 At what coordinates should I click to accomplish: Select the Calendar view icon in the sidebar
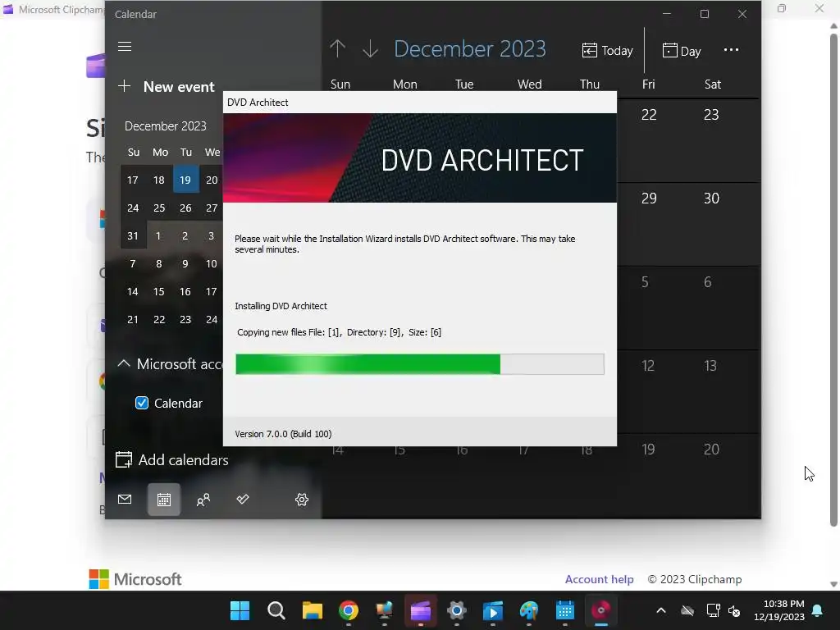[164, 500]
